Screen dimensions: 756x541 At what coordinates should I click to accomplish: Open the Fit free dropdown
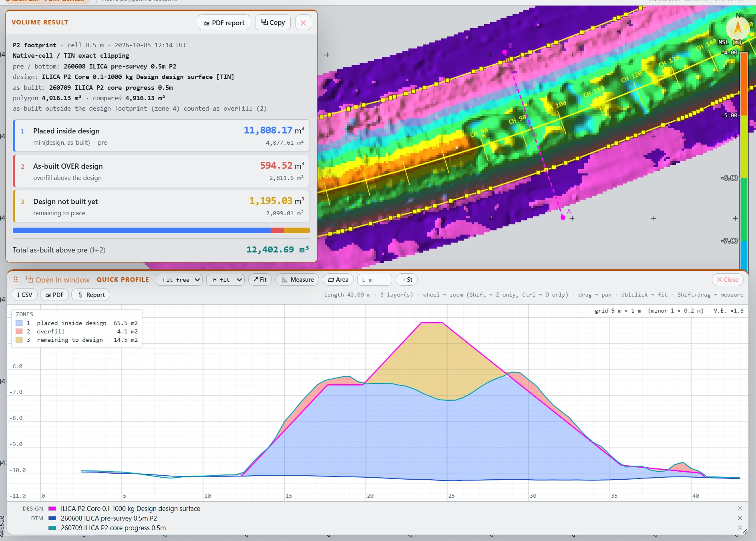coord(179,280)
